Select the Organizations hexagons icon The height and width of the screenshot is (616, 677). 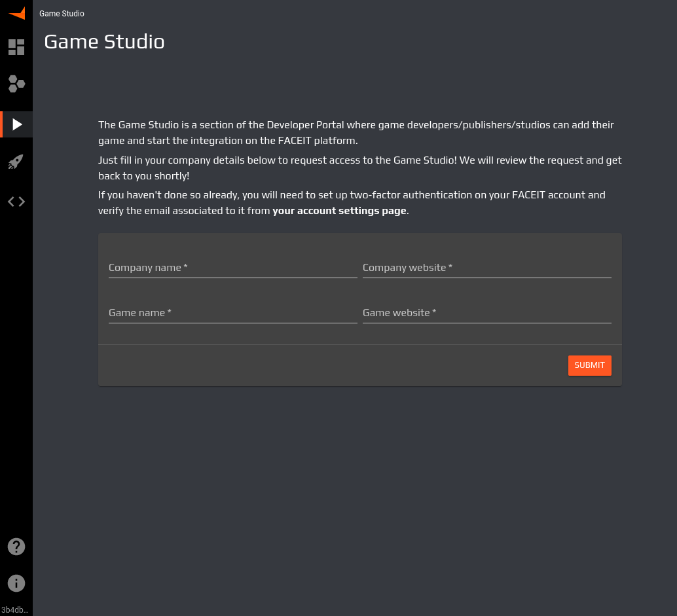16,83
